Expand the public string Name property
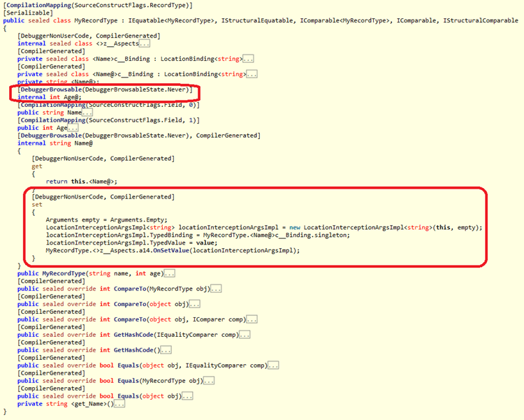Viewport: 524px width, 420px height. tap(87, 113)
